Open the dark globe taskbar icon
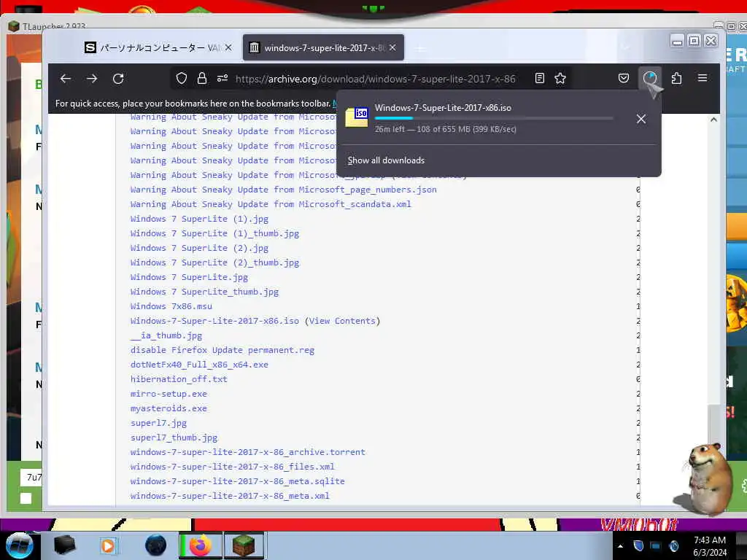Viewport: 747px width, 560px height. point(155,545)
